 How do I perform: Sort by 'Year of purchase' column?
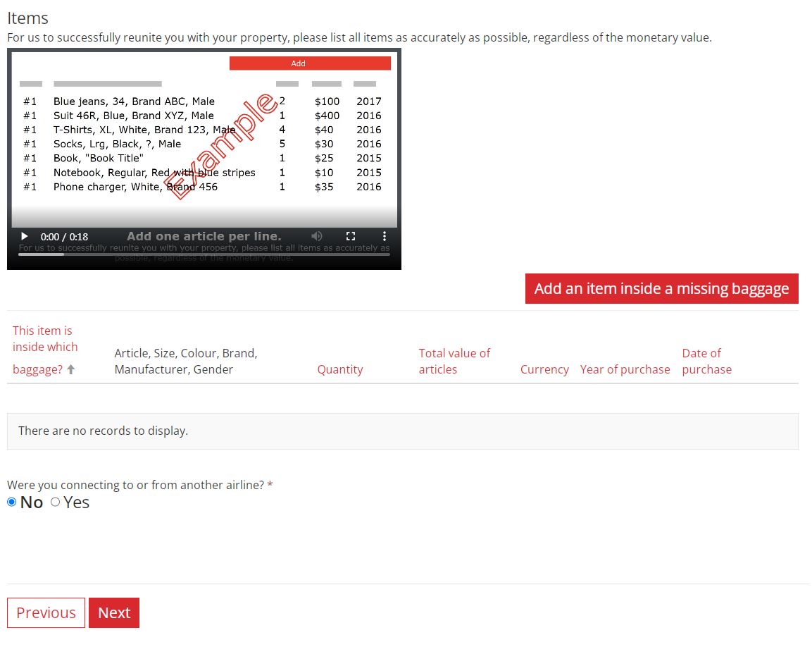[625, 369]
